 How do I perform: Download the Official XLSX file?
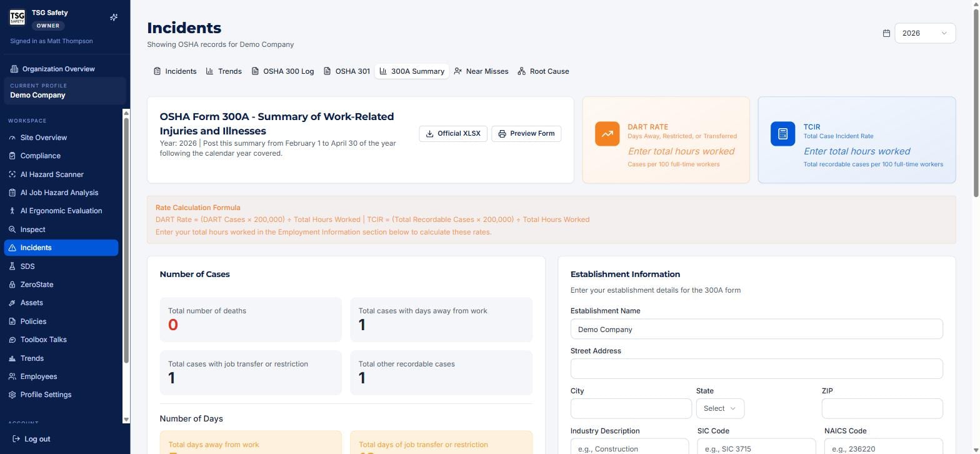[453, 134]
